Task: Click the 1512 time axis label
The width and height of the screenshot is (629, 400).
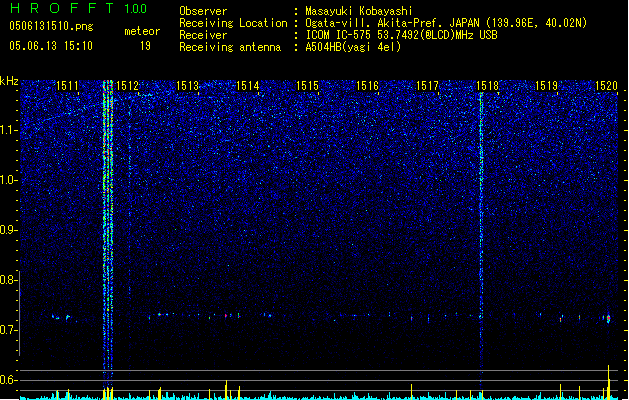Action: (x=127, y=86)
